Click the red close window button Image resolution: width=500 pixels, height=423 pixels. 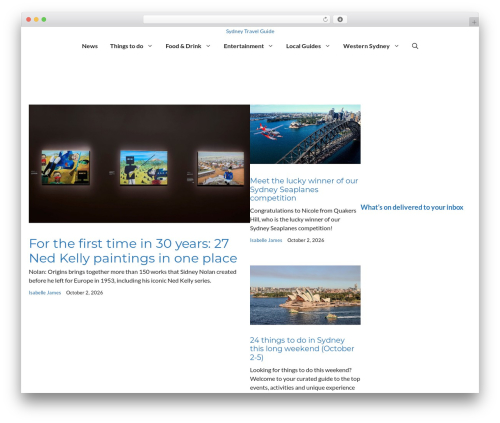click(29, 19)
